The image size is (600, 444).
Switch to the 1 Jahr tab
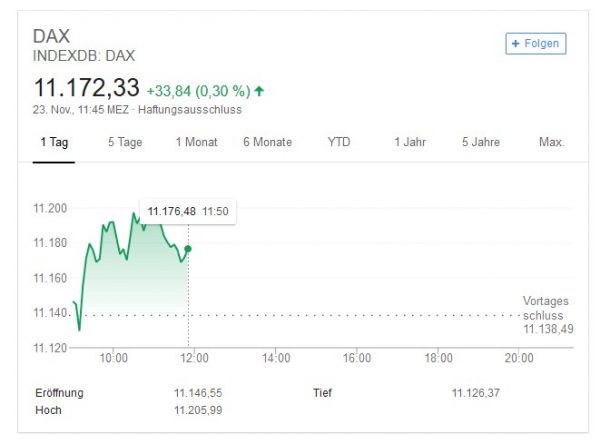click(409, 142)
